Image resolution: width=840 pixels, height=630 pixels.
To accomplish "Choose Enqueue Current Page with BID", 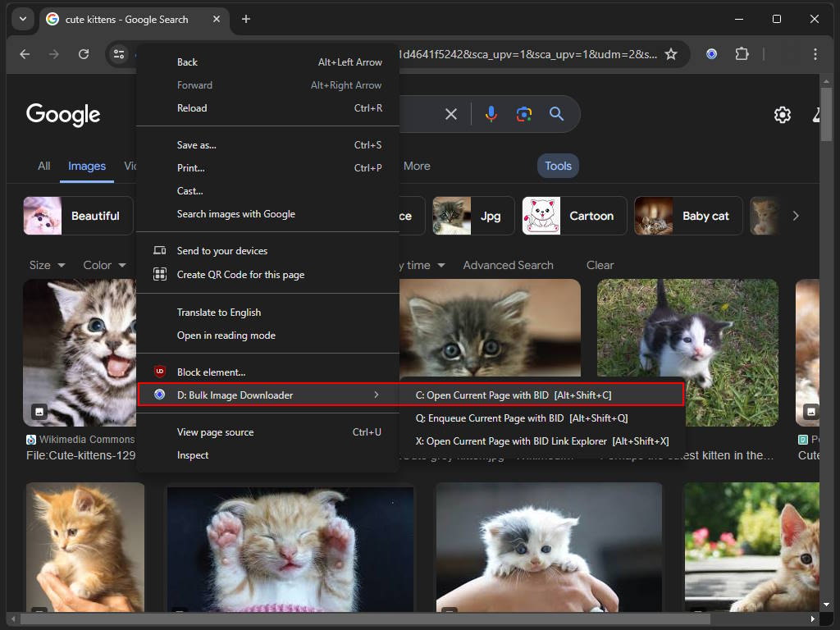I will pyautogui.click(x=542, y=418).
